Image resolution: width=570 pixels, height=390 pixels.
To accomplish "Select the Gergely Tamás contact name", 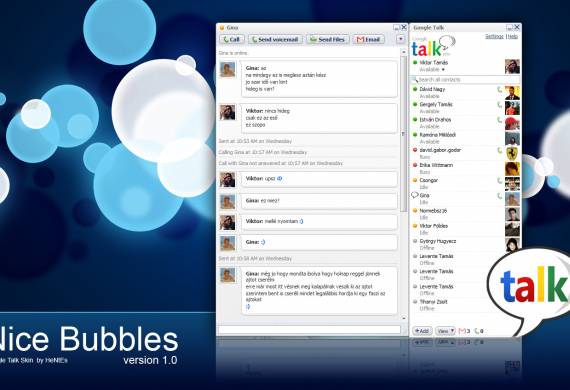I will pos(436,104).
